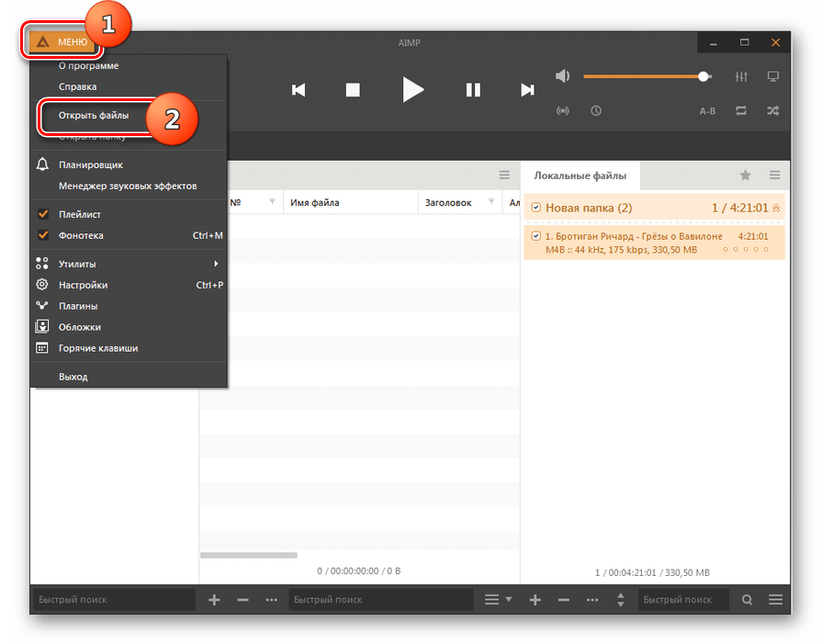Adjust the volume slider
Viewport: 822px width, 644px height.
[647, 76]
